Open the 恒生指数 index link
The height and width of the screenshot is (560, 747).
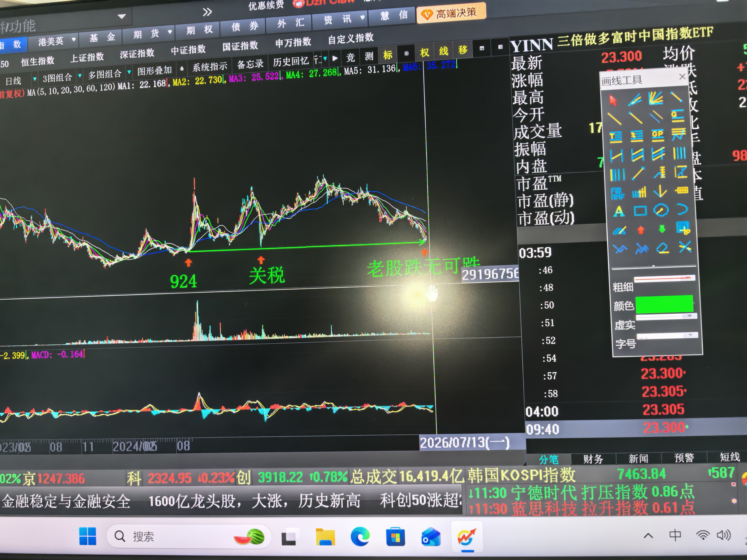click(38, 61)
